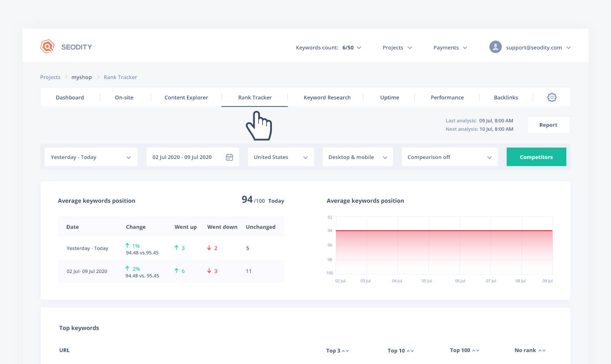The image size is (611, 364).
Task: Click the 94 /100 Today score
Action: coord(263,200)
